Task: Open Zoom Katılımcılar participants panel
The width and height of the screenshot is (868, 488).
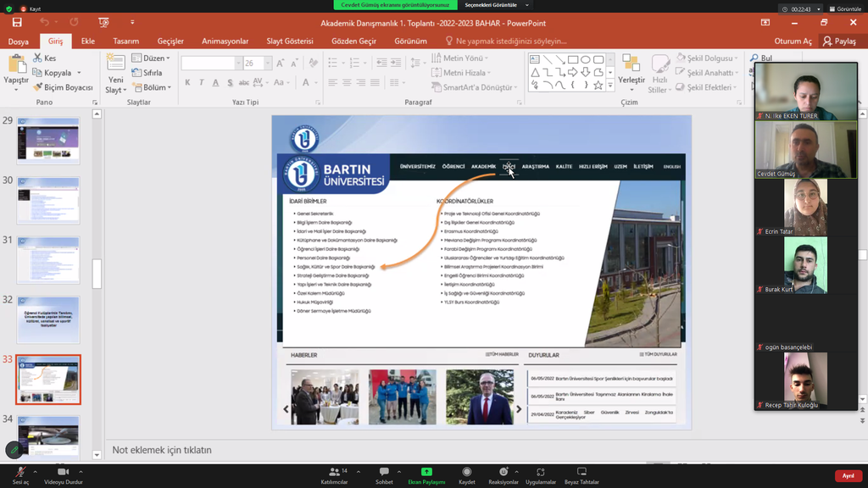Action: point(334,476)
